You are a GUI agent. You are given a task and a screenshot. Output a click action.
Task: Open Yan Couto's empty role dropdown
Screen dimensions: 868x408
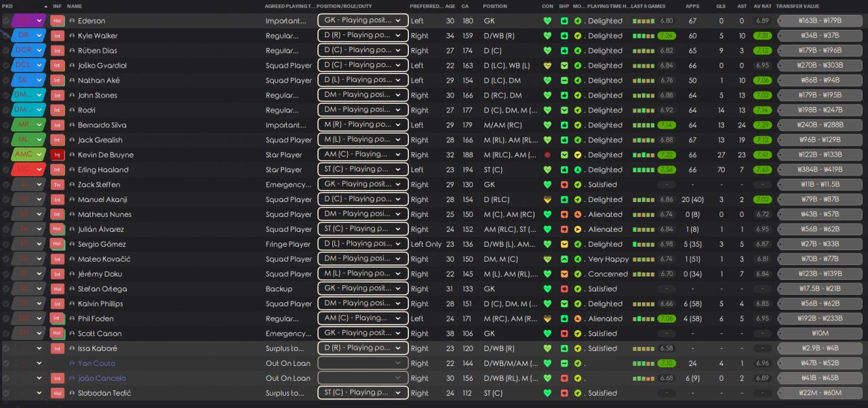[363, 364]
